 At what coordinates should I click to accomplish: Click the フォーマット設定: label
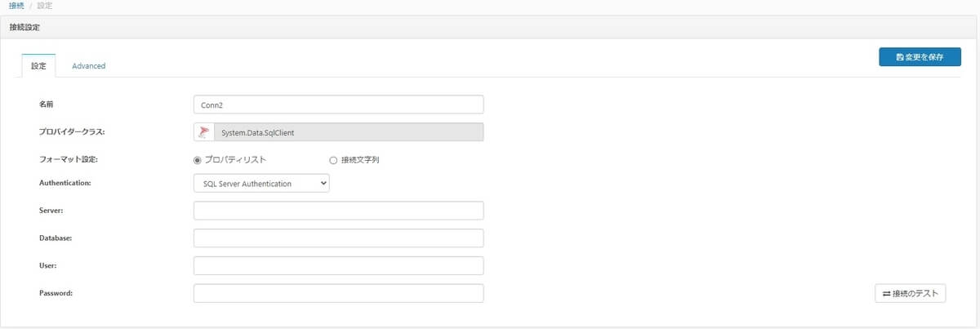(x=69, y=160)
